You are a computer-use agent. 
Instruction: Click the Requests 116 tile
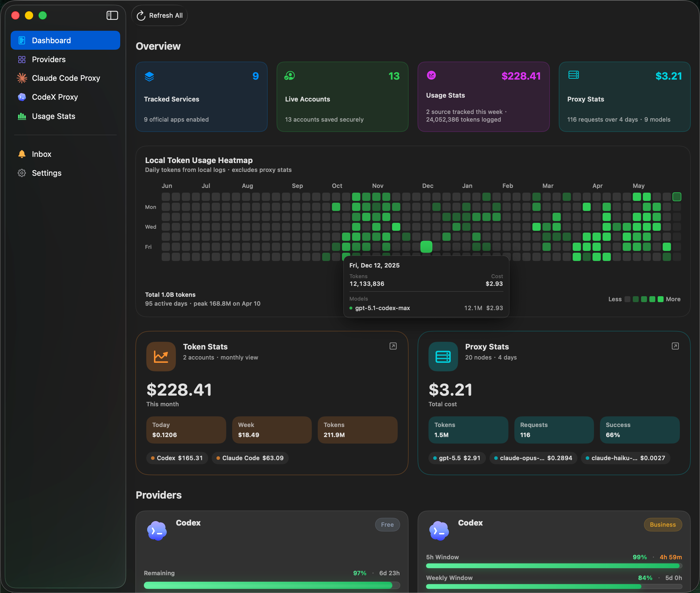tap(554, 430)
